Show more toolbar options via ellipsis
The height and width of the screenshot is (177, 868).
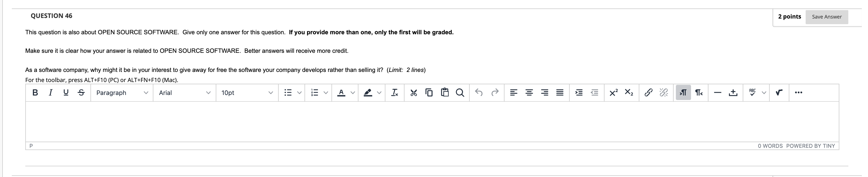point(798,92)
